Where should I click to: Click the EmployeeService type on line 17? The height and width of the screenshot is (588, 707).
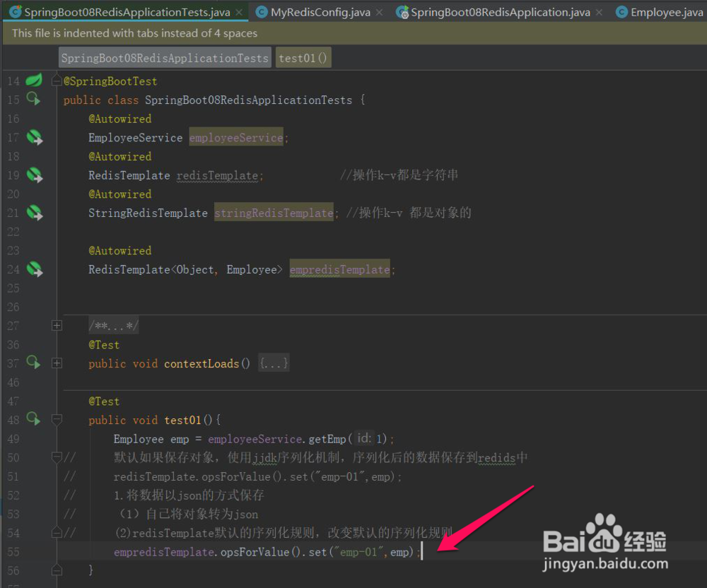point(135,137)
